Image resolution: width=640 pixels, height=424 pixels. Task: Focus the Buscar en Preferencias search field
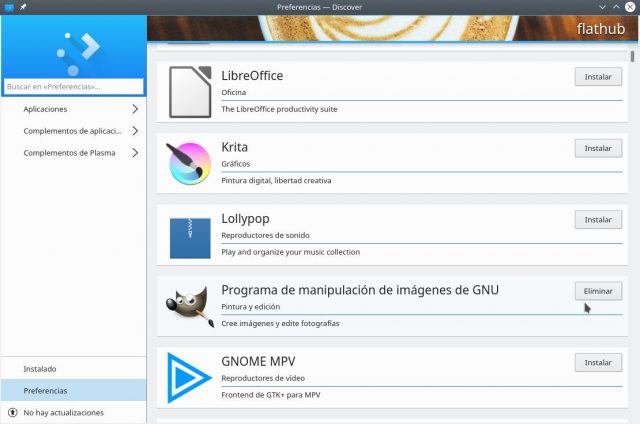tap(73, 87)
